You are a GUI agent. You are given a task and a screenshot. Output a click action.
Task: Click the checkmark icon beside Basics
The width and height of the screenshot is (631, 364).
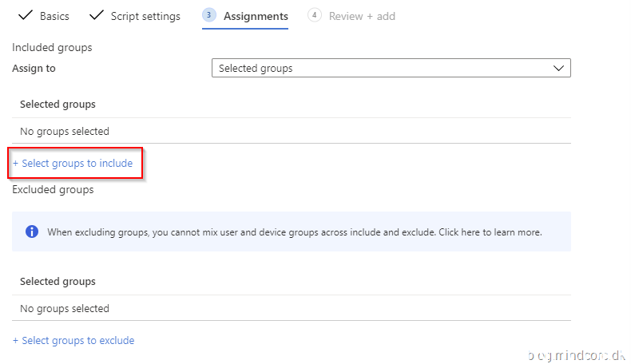coord(24,16)
